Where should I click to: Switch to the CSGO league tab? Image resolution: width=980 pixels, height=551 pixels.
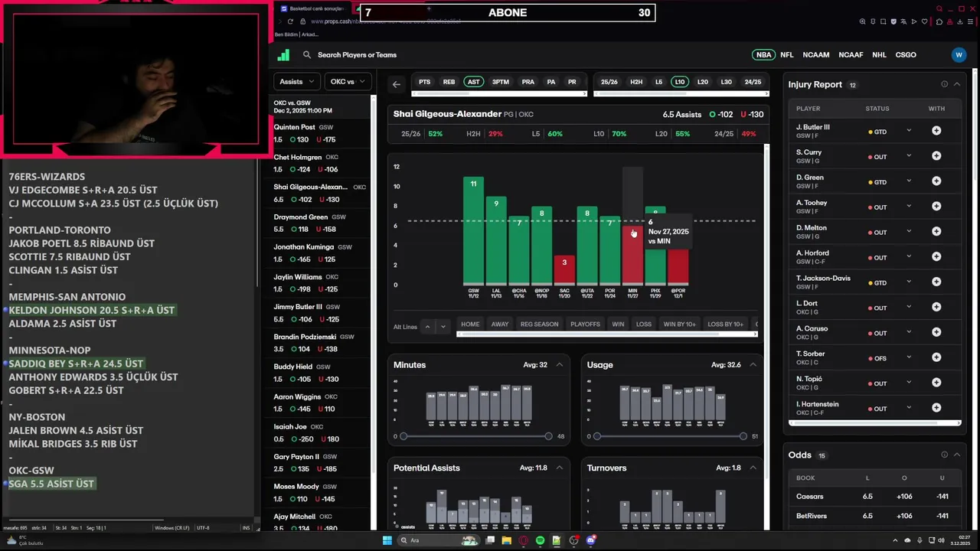point(906,55)
